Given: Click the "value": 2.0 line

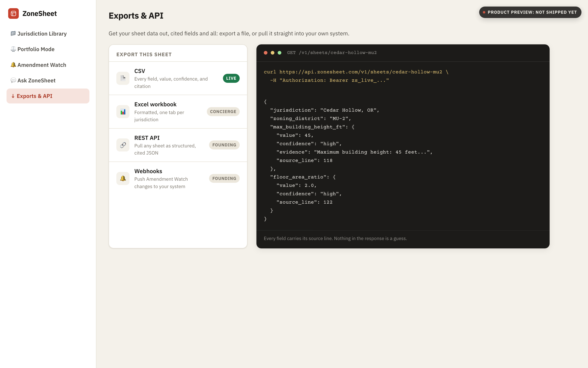Looking at the screenshot, I should 296,185.
